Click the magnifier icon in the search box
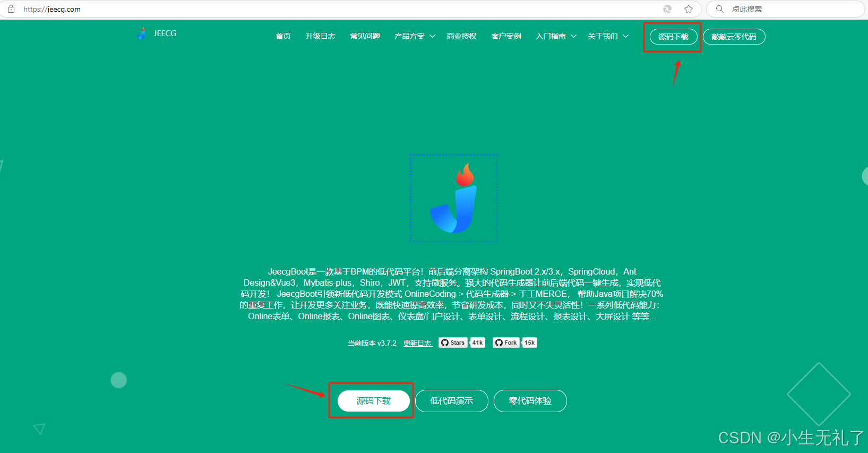868x453 pixels. (720, 9)
